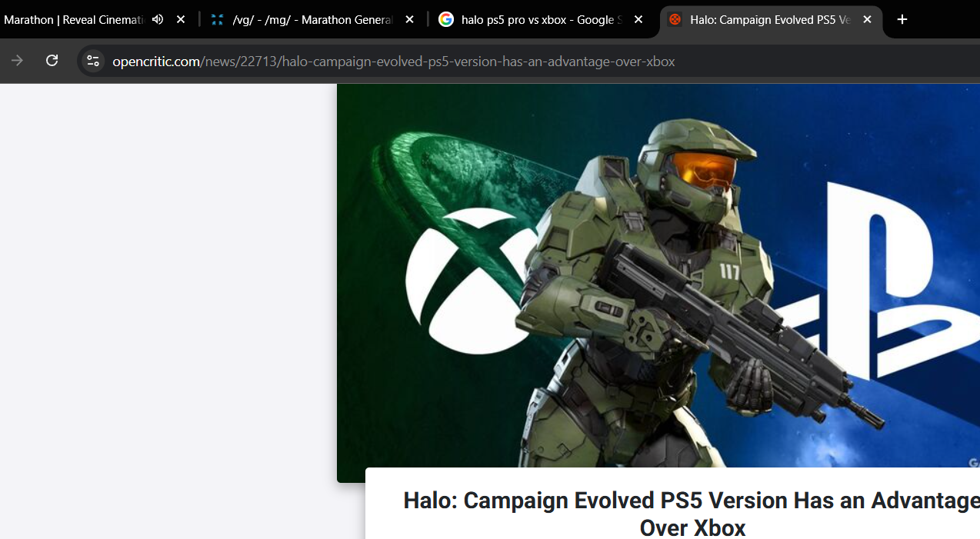
Task: Close the halo ps5 pro Google tab
Action: (x=638, y=20)
